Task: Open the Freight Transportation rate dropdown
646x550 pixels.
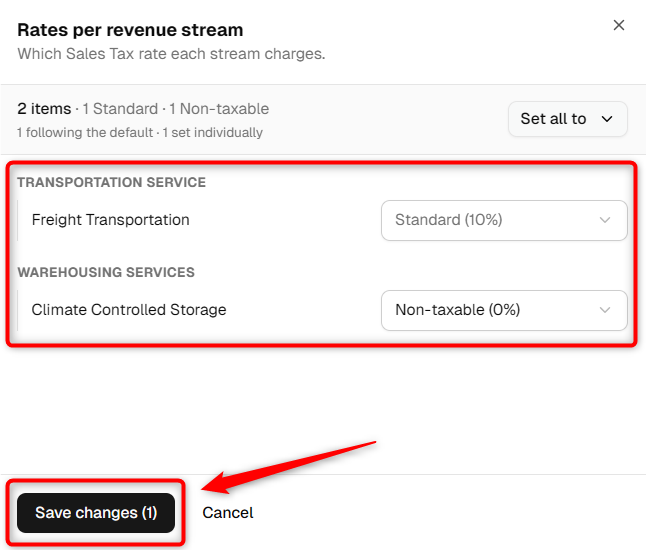Action: [x=504, y=220]
